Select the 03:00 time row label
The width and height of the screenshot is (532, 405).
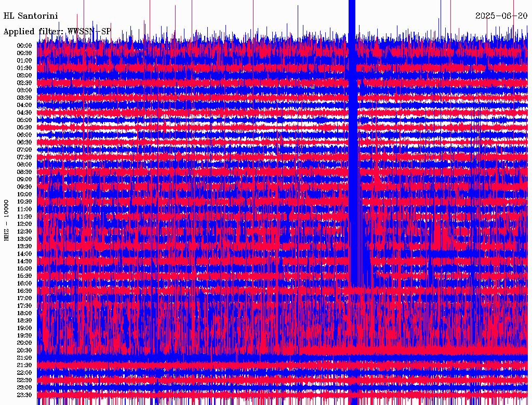tap(24, 90)
